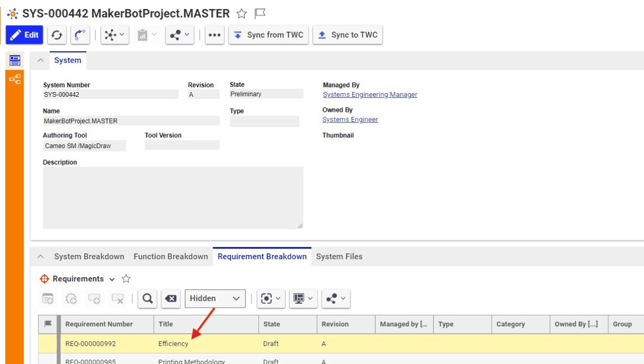Click the remove row icon
The image size is (644, 364).
pyautogui.click(x=118, y=299)
